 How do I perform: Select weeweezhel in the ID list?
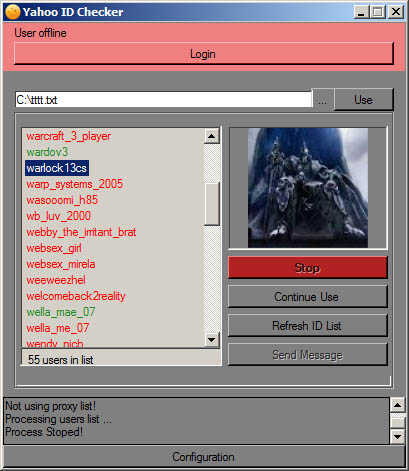(x=56, y=280)
